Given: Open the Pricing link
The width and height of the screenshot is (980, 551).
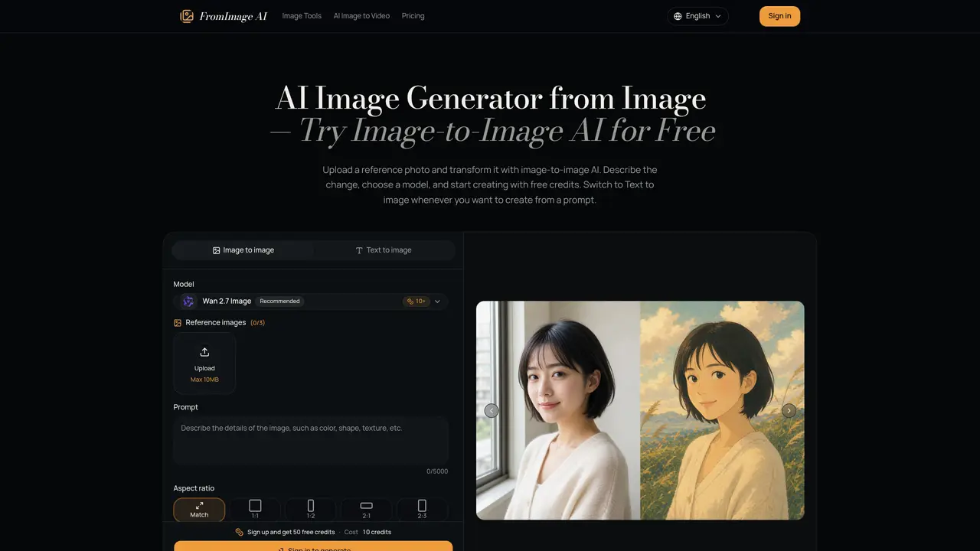Looking at the screenshot, I should [x=413, y=16].
